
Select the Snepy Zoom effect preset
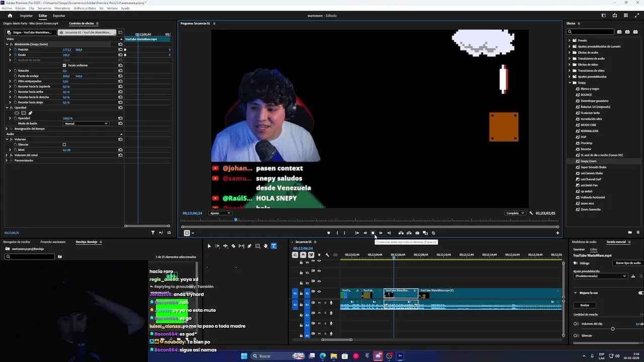point(589,161)
